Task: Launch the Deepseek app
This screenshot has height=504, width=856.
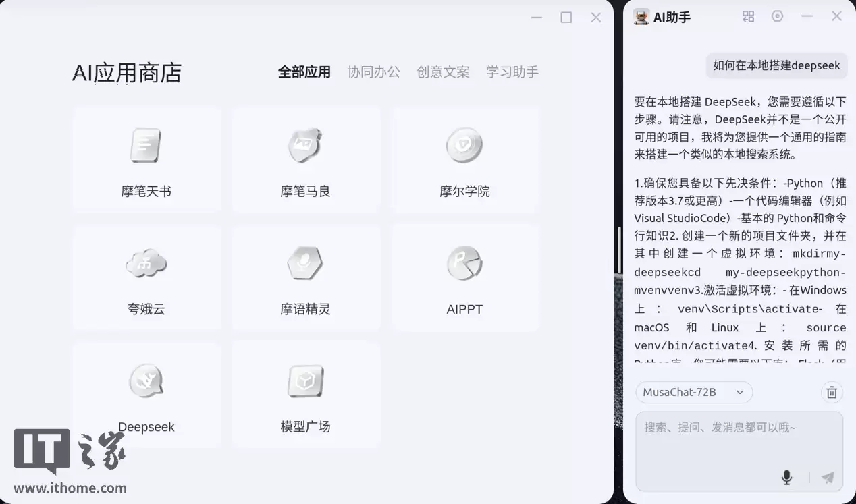Action: click(146, 395)
